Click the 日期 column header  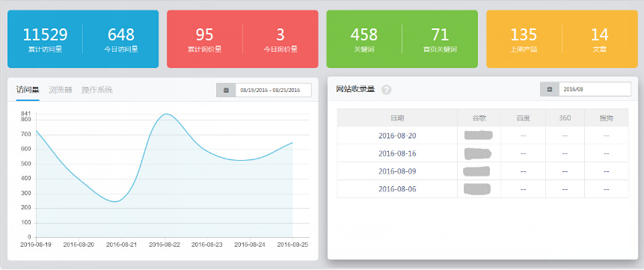(x=397, y=118)
